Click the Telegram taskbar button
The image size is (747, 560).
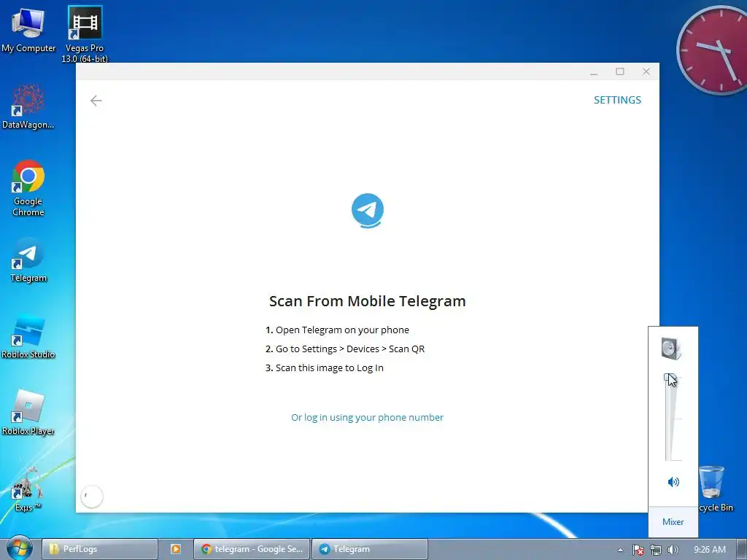tap(370, 549)
